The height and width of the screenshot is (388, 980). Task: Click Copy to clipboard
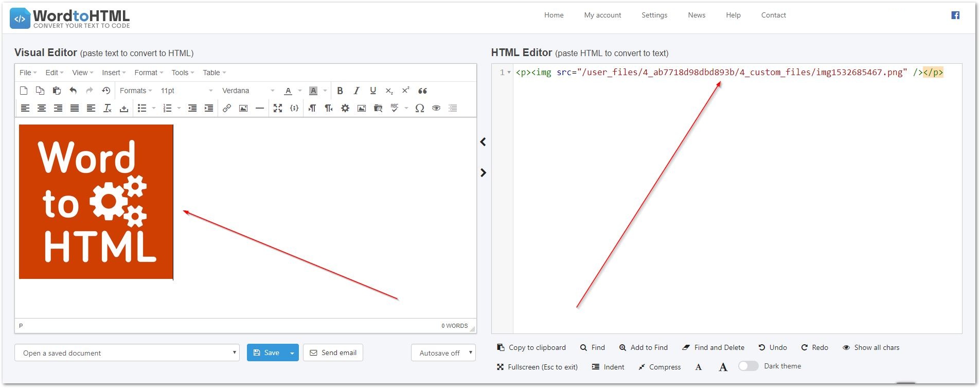tap(531, 347)
